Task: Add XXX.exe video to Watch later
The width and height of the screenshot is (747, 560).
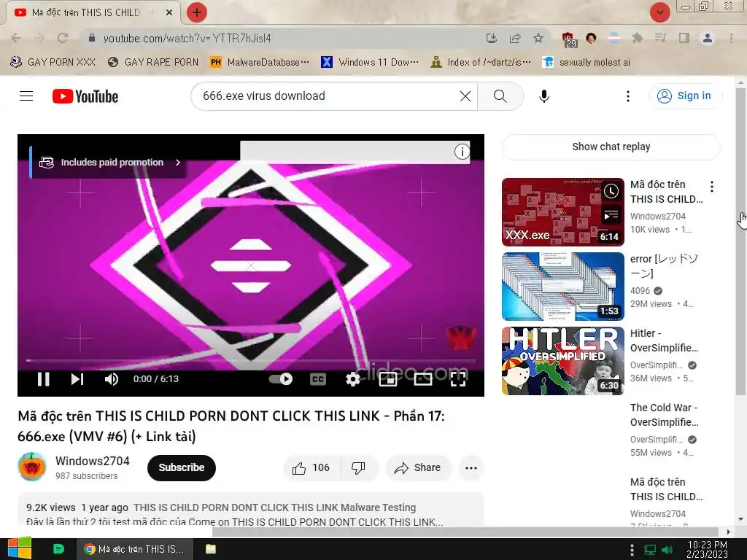Action: (611, 192)
